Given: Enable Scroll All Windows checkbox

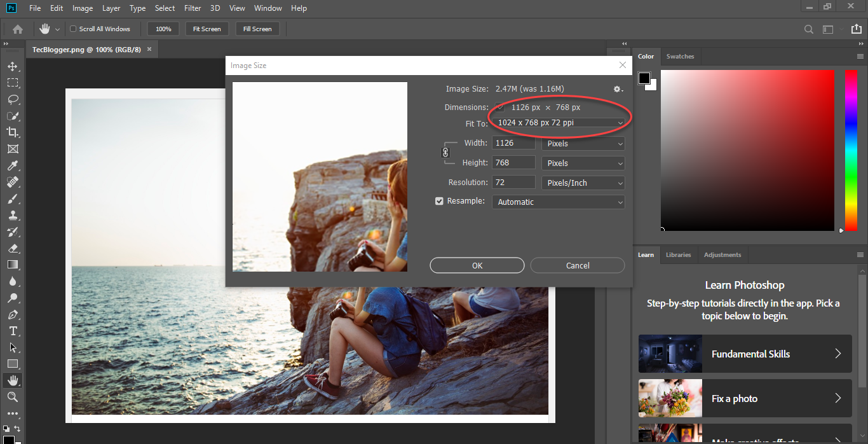Looking at the screenshot, I should point(73,29).
